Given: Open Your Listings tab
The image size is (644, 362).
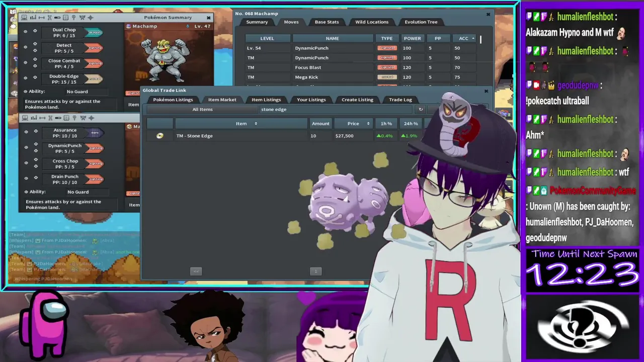Looking at the screenshot, I should point(311,100).
